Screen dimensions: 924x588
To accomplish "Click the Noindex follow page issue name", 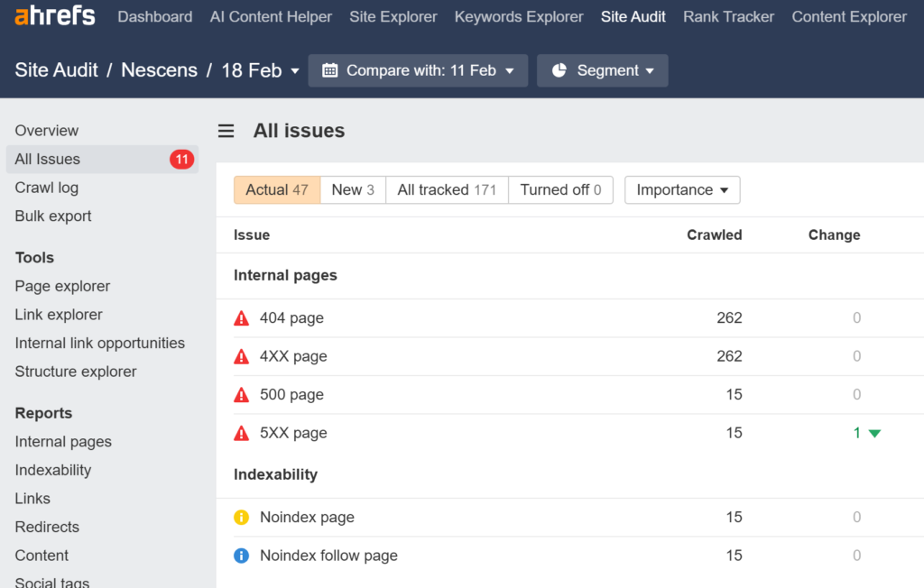I will click(x=328, y=556).
